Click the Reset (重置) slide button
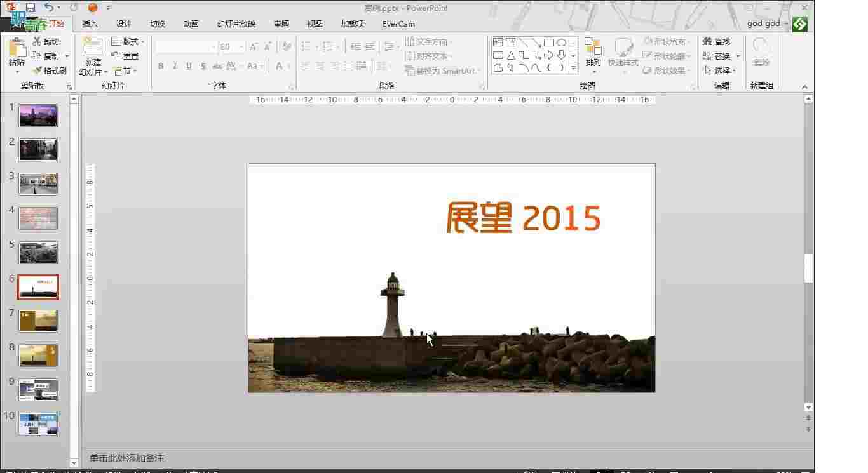 (x=125, y=56)
